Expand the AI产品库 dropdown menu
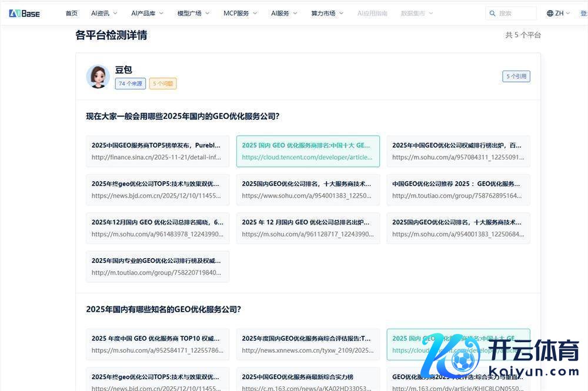The height and width of the screenshot is (391, 588). [146, 13]
